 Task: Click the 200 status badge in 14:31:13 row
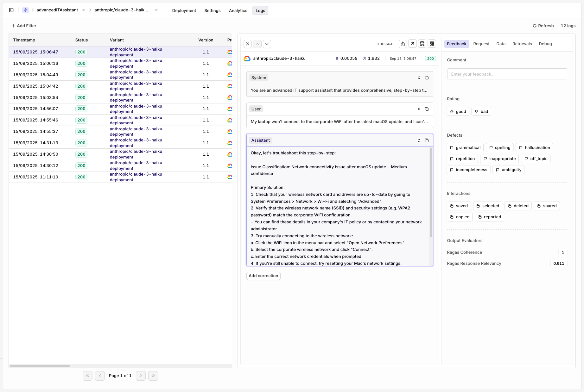click(81, 143)
